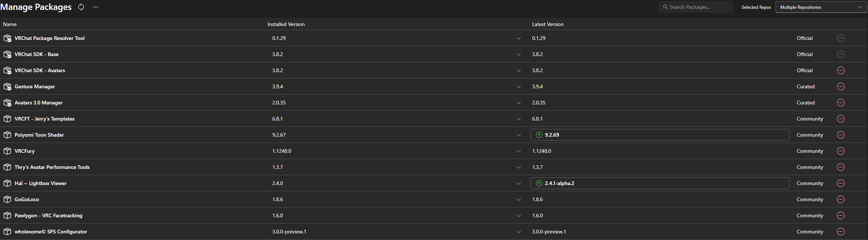Open the three-dot more options menu
The image size is (868, 240).
click(x=96, y=7)
